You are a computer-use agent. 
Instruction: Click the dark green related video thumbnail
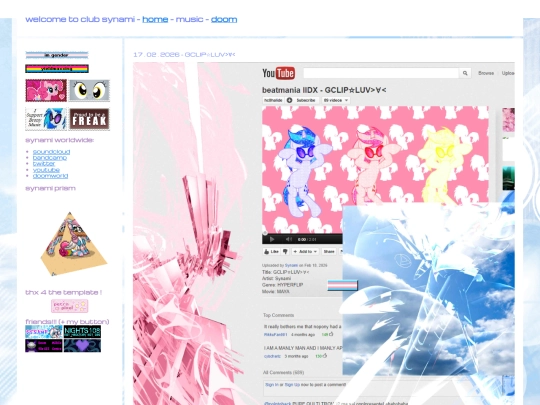(x=508, y=178)
